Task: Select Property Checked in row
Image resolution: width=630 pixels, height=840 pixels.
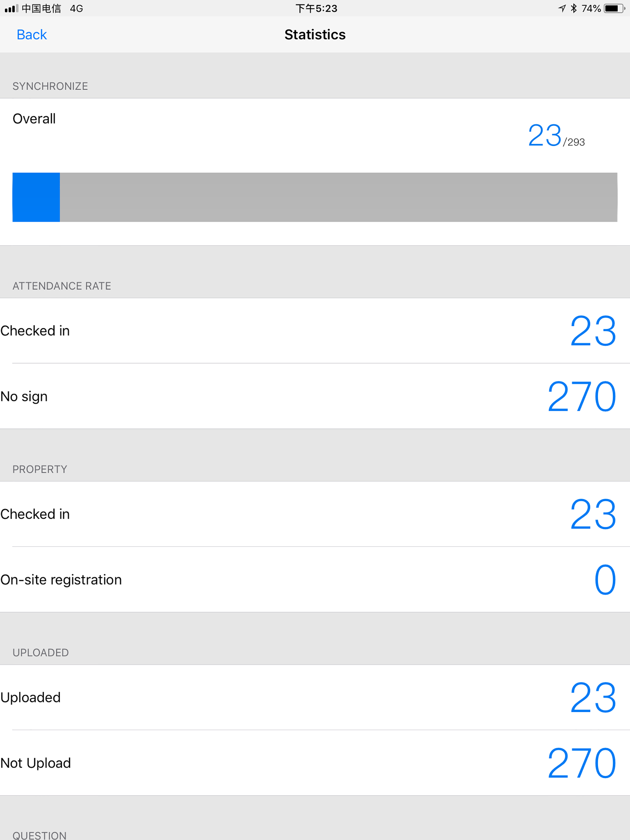Action: click(315, 514)
